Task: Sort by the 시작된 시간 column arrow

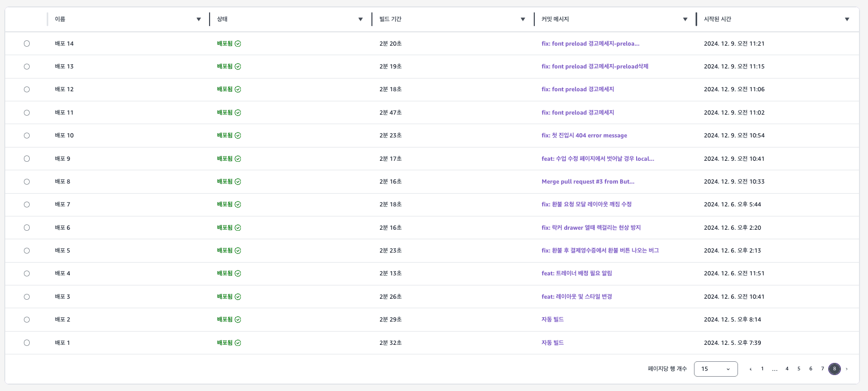Action: tap(847, 19)
